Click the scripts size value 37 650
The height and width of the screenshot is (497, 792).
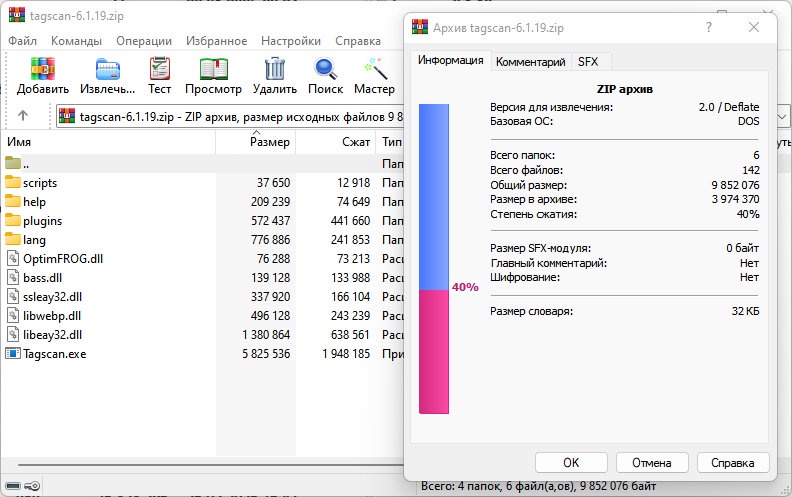point(273,182)
